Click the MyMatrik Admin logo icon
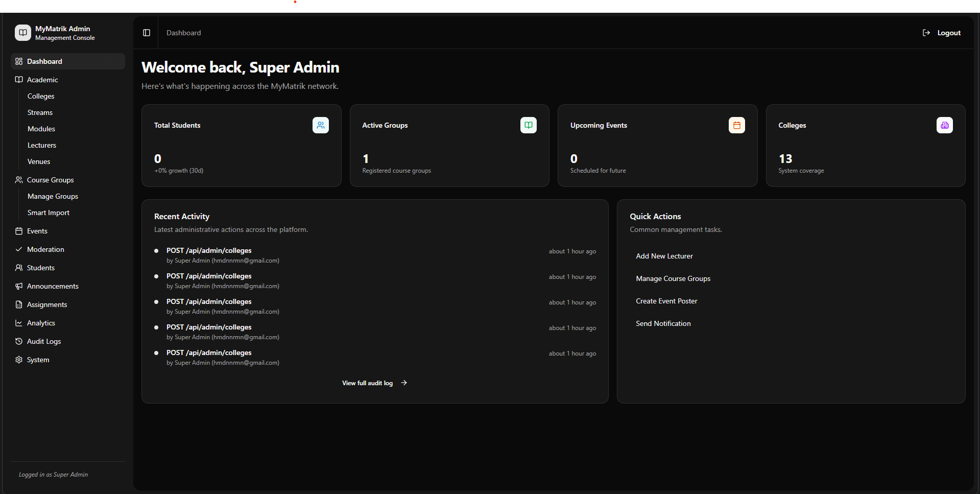Screen dimensions: 980x494 point(22,32)
